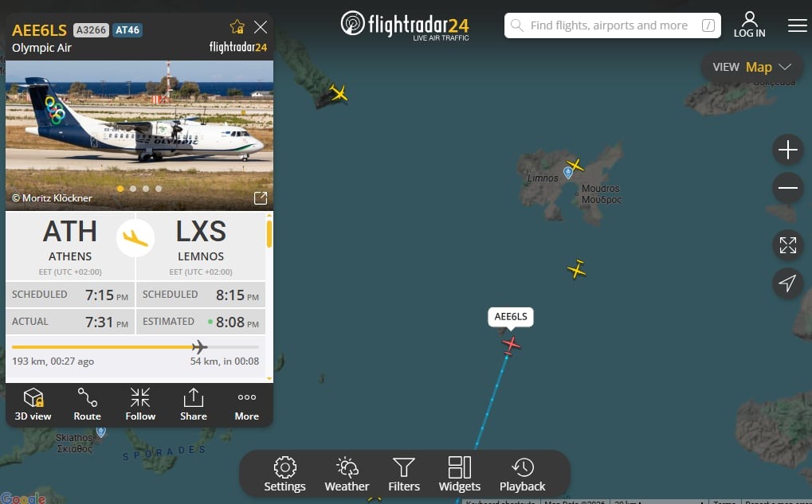
Task: Open the Weather layers panel
Action: 347,474
